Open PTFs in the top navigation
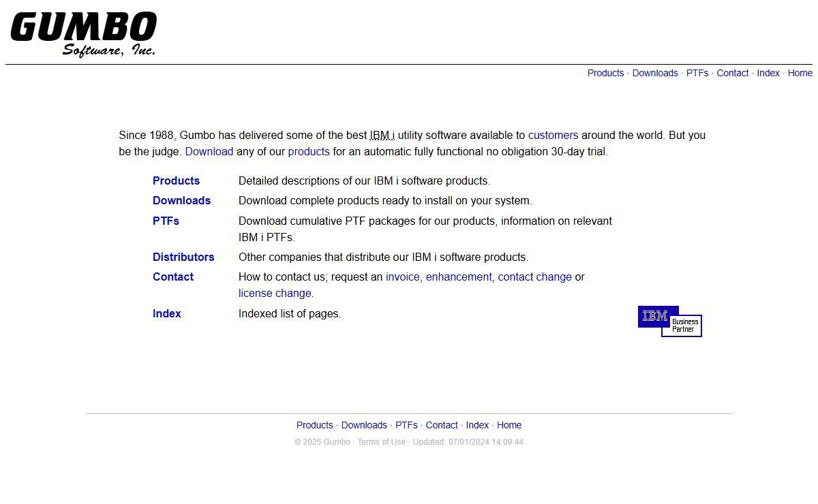 [697, 73]
